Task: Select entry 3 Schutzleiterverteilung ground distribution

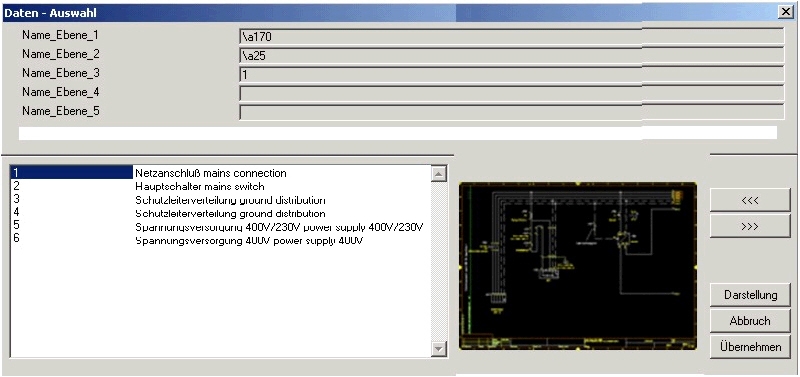Action: (220, 199)
